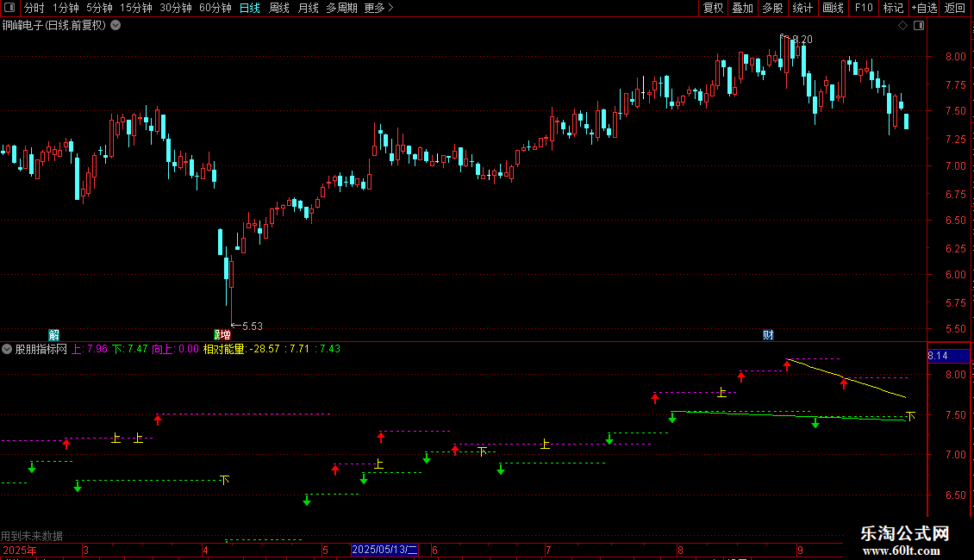Click the 相对能里: -28.57 value
Viewport: 974px width, 560px height.
tap(241, 349)
